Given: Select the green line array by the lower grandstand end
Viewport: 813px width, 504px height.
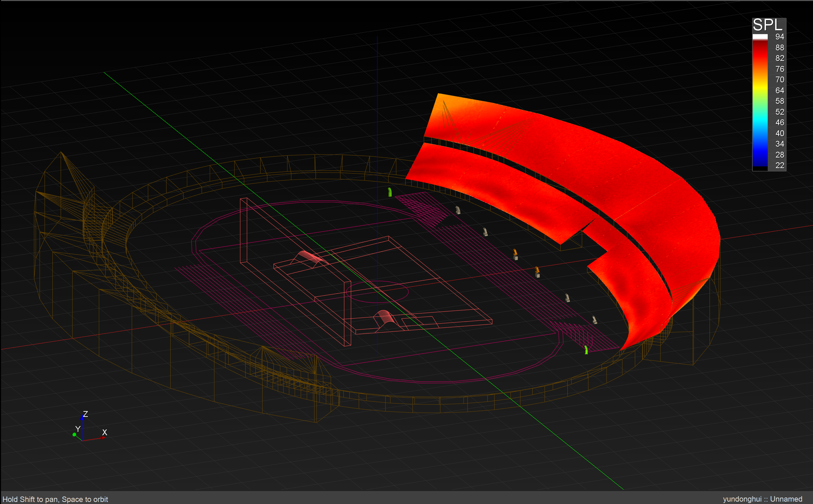Looking at the screenshot, I should click(x=586, y=350).
